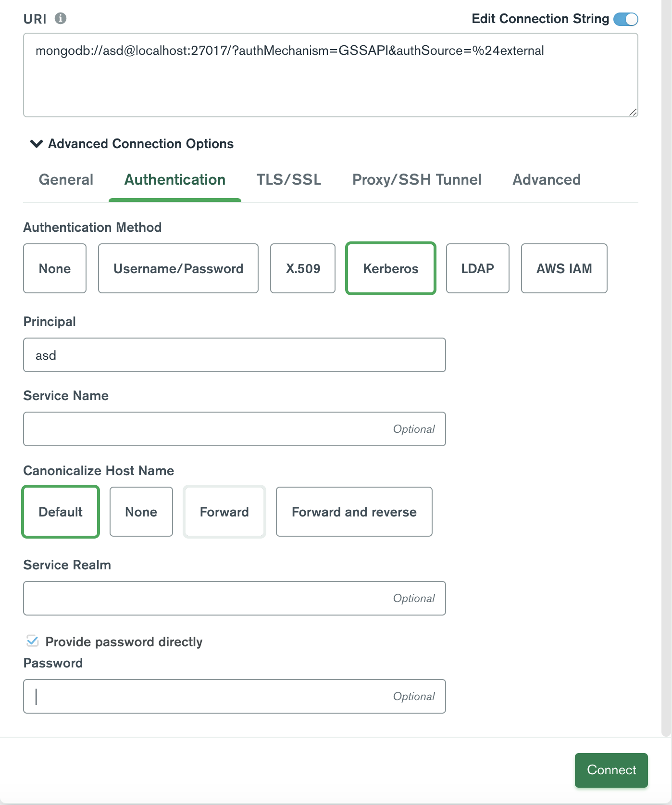This screenshot has width=672, height=805.
Task: Select Kerberos authentication method
Action: [391, 268]
